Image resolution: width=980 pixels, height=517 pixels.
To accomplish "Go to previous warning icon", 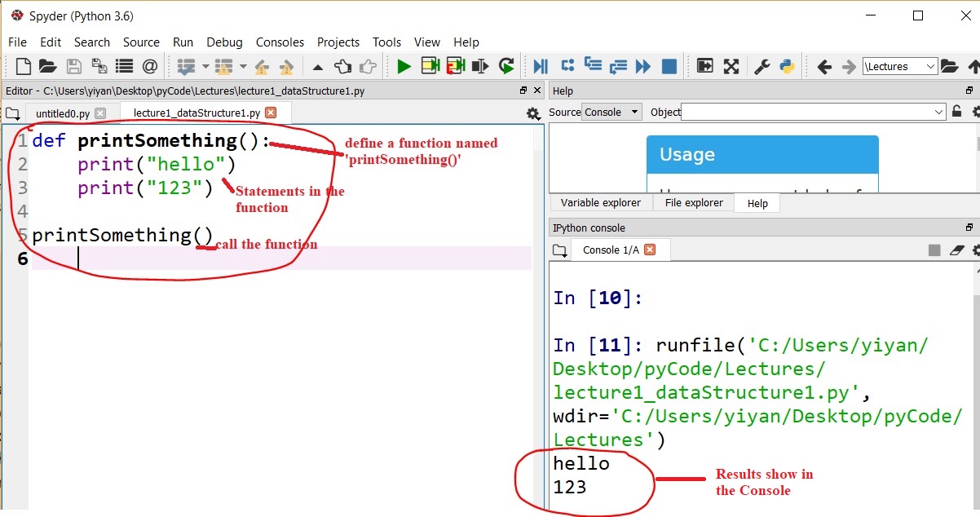I will click(262, 66).
